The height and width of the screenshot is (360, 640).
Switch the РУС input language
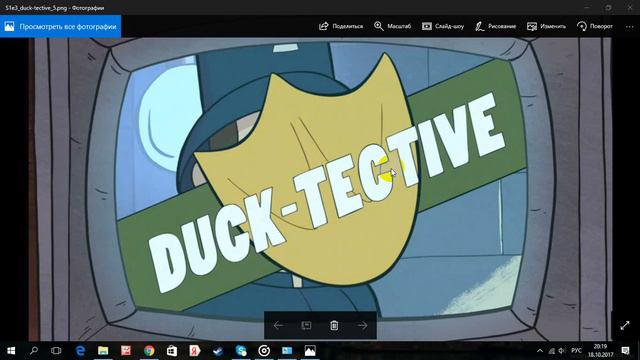tap(576, 351)
